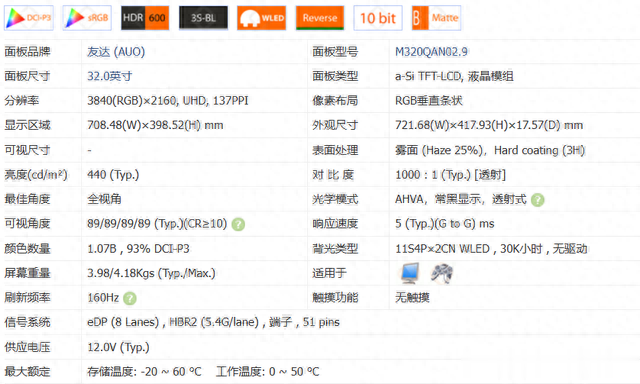The height and width of the screenshot is (384, 640).
Task: Click the 面板型号 row label
Action: click(x=335, y=52)
